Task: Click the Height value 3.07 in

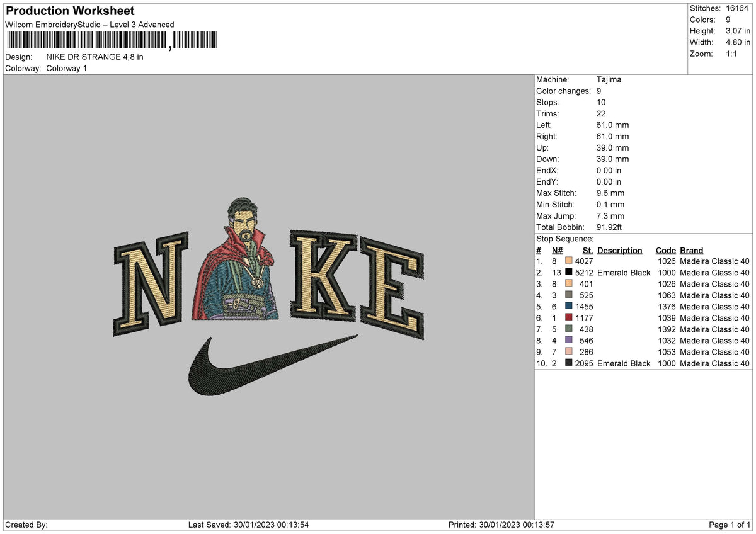Action: (x=738, y=31)
